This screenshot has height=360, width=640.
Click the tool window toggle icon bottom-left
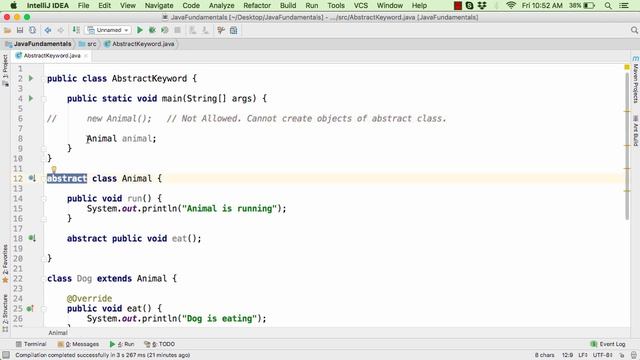[x=6, y=355]
